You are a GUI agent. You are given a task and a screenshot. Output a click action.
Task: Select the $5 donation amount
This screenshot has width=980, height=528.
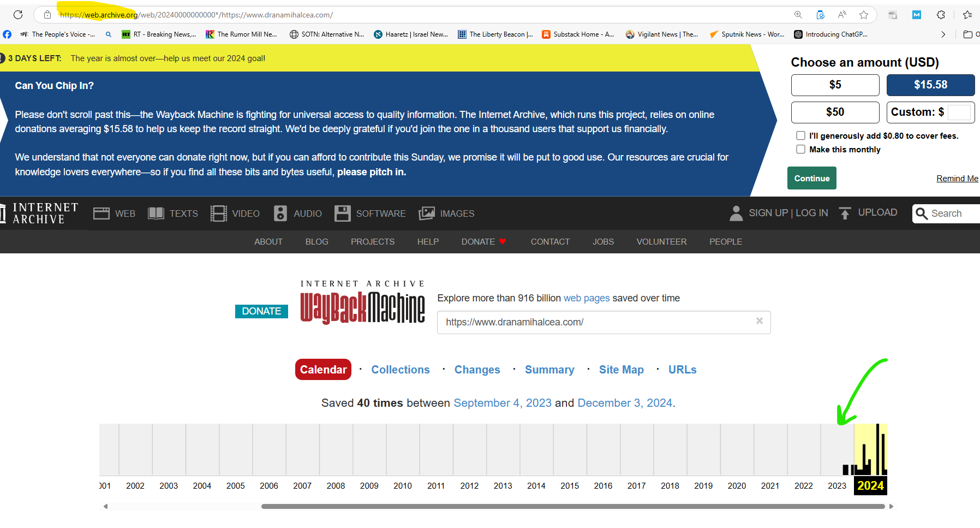[x=835, y=85]
